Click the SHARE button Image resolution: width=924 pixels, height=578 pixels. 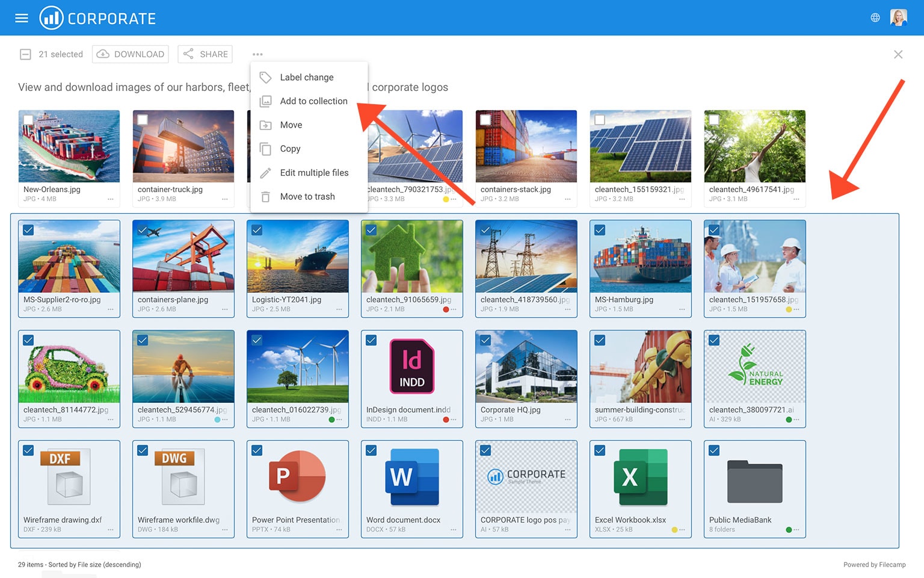pos(205,54)
